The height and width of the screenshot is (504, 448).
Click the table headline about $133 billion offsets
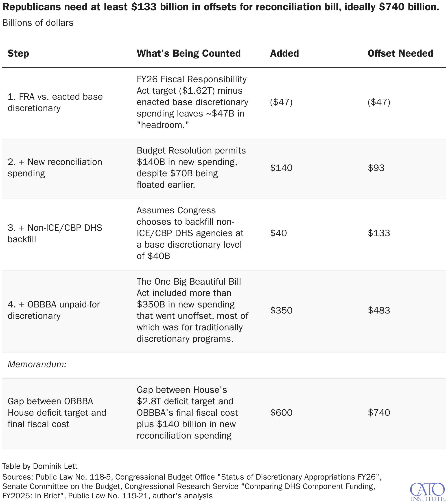pyautogui.click(x=221, y=7)
